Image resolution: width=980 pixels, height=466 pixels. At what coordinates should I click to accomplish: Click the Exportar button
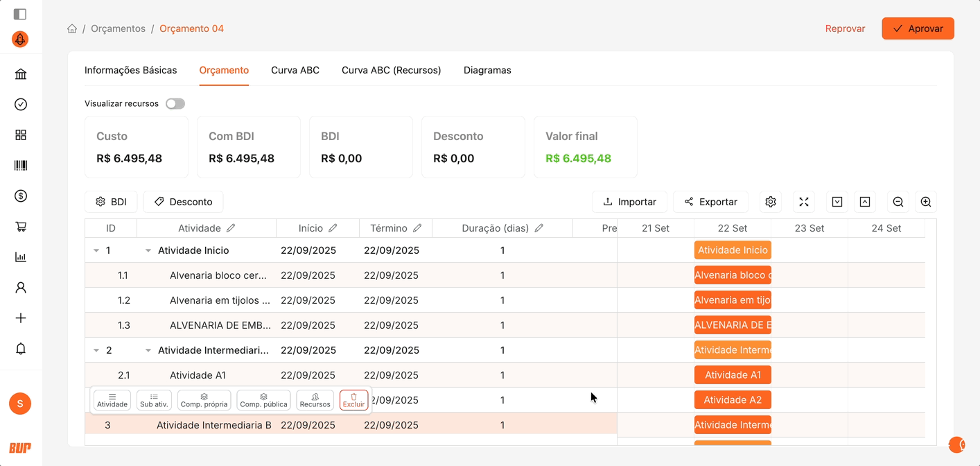coord(710,202)
